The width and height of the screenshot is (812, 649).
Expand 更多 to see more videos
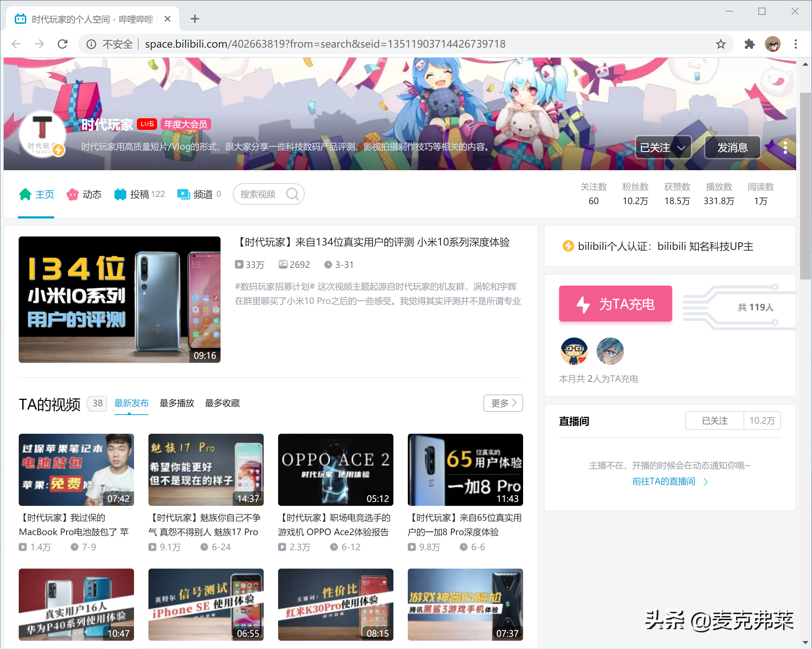[503, 403]
